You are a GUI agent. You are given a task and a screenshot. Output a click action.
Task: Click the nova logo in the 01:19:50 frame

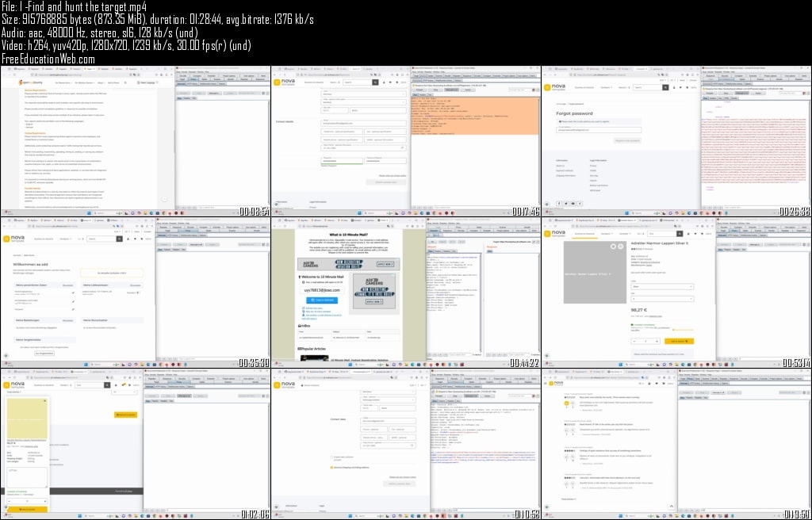(557, 384)
